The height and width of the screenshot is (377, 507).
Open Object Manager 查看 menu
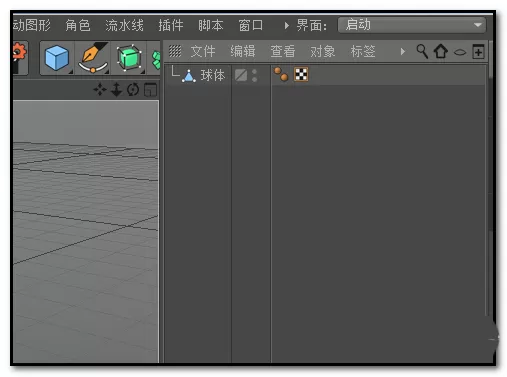pyautogui.click(x=283, y=51)
